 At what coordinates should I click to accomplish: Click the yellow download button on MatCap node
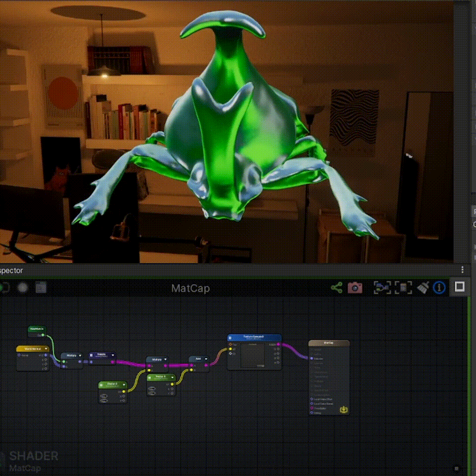click(x=344, y=410)
